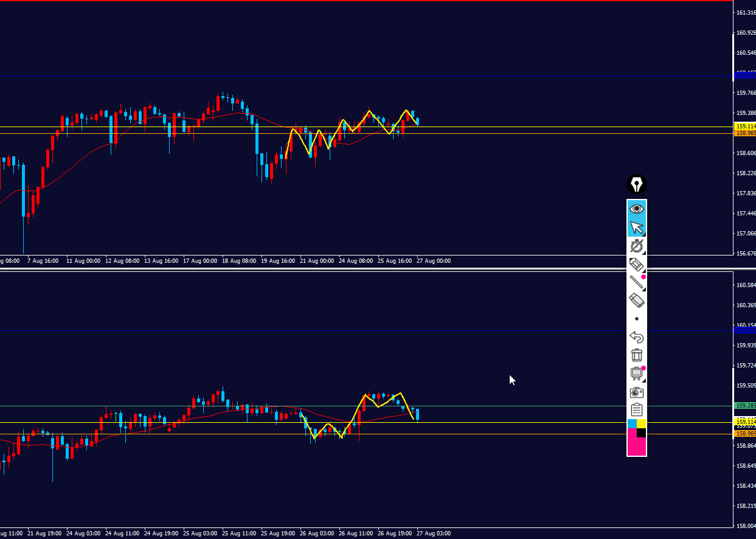
Task: Select the eraser tool
Action: pyautogui.click(x=637, y=301)
